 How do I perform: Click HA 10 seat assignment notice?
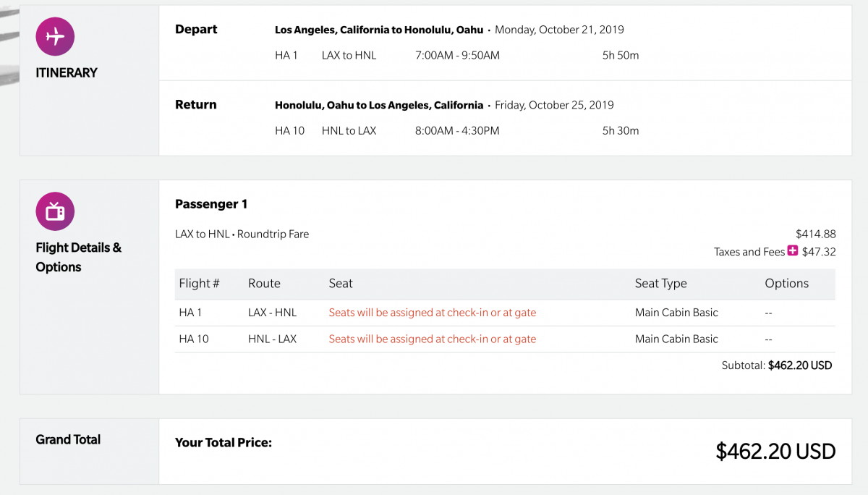point(432,339)
